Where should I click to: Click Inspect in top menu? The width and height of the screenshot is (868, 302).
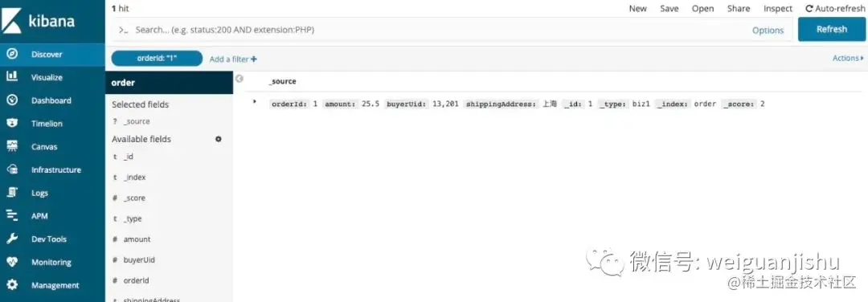pos(778,9)
